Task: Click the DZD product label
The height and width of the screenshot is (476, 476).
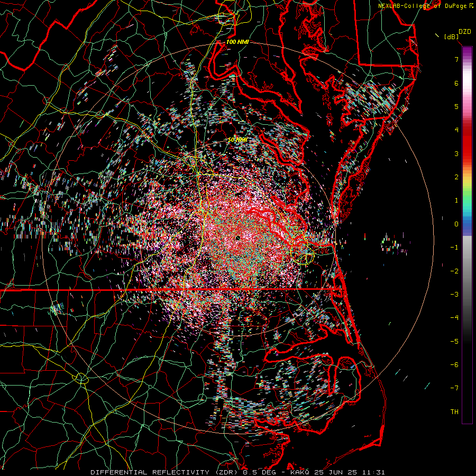Action: [x=464, y=32]
